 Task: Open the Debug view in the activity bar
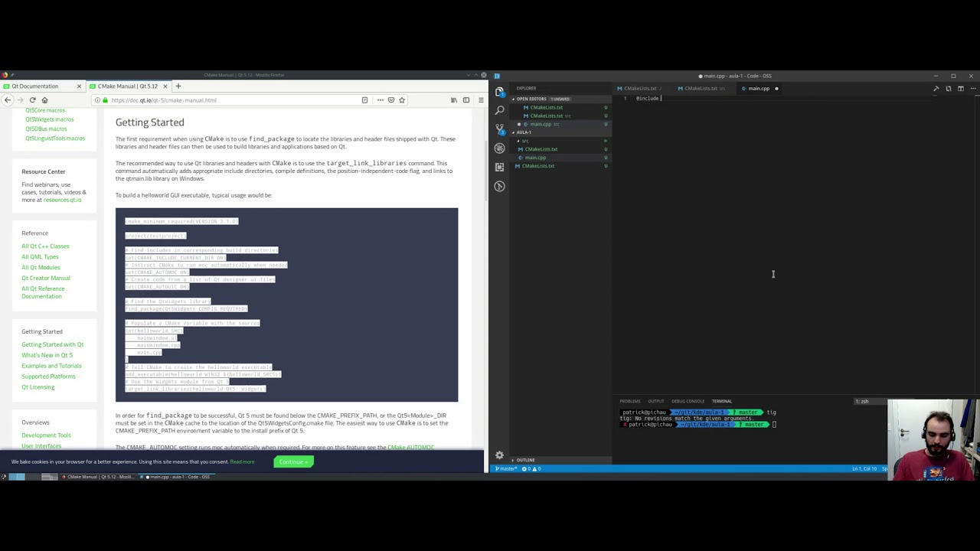click(499, 148)
